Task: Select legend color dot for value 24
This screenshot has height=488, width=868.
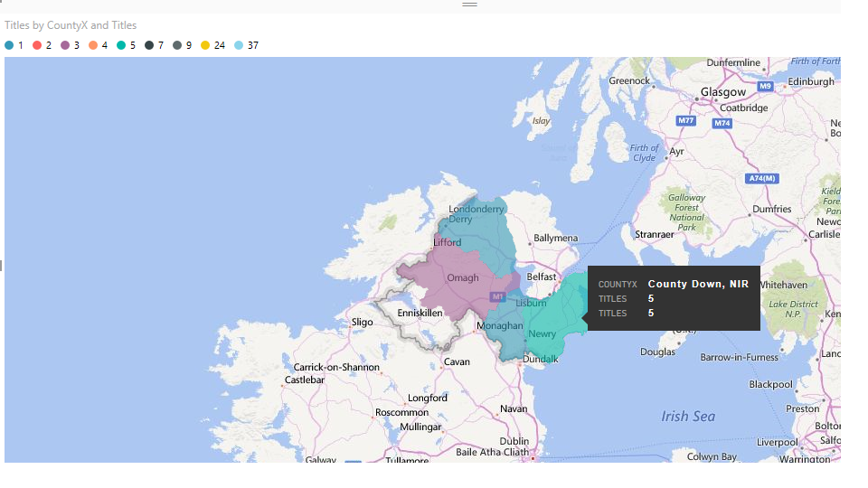Action: click(x=205, y=45)
